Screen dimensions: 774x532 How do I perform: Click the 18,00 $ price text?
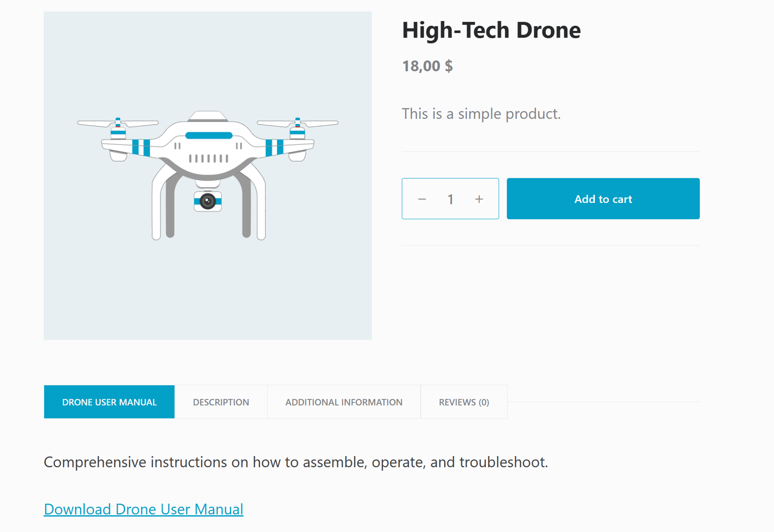(x=427, y=66)
